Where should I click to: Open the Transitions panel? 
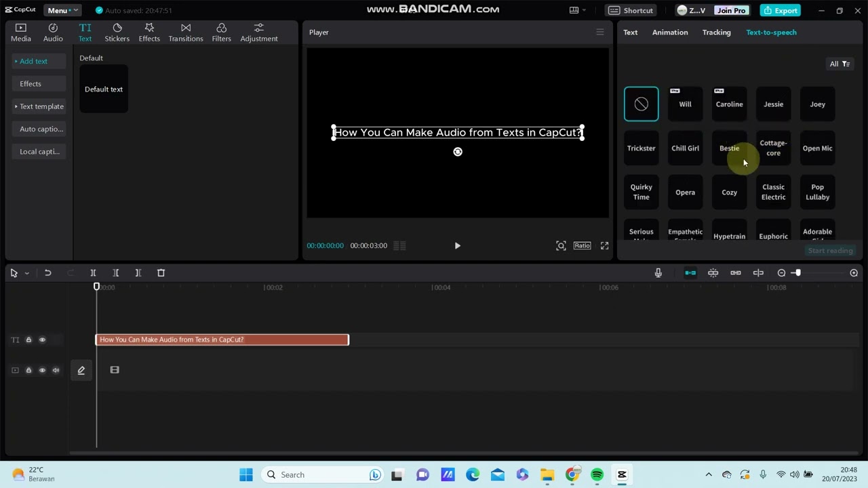(186, 32)
